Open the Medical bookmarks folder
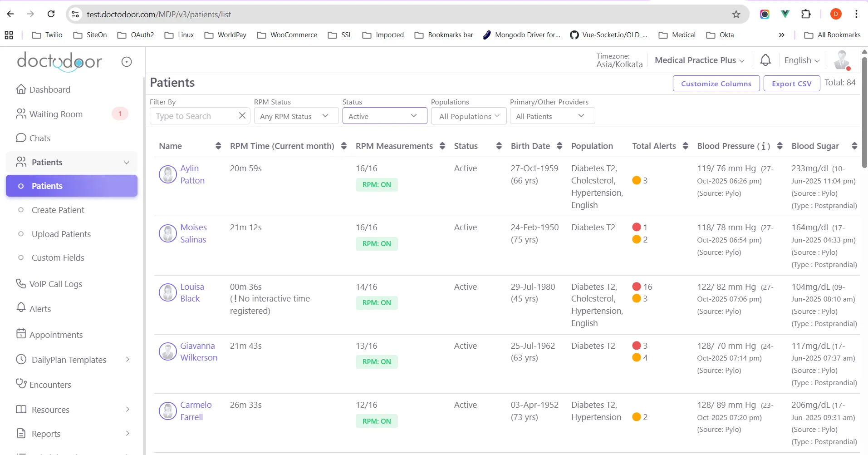 click(x=677, y=35)
